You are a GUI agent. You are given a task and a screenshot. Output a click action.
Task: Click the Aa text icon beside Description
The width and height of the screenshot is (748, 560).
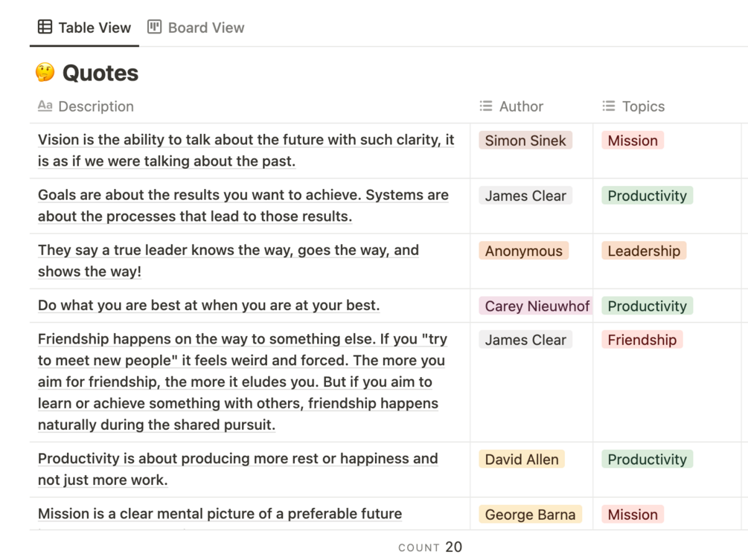pos(45,106)
